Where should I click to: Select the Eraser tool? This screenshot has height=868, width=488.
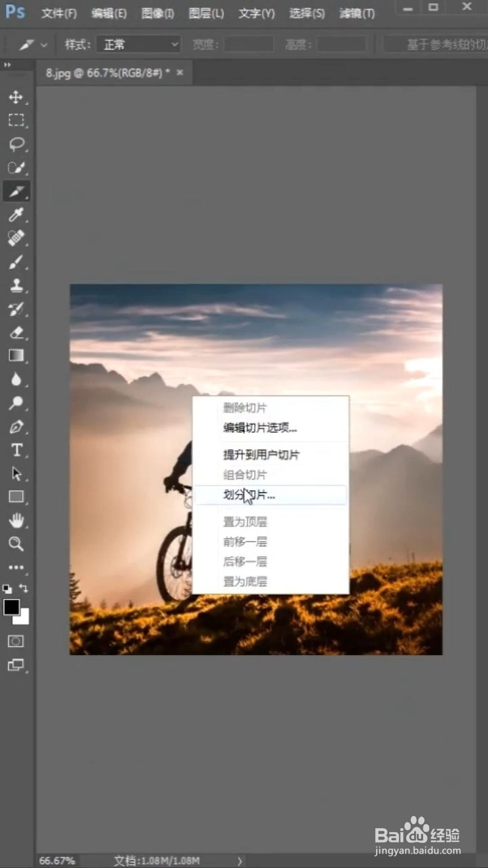[16, 332]
